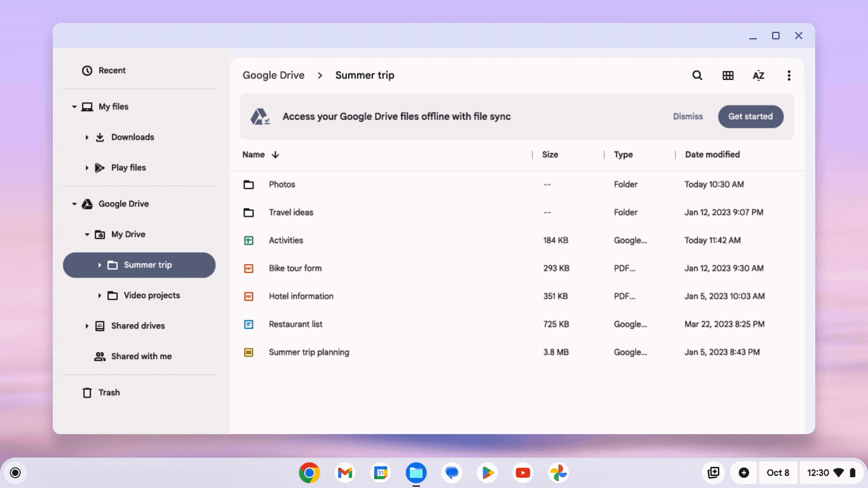
Task: Open the Photos folder
Action: [x=282, y=184]
